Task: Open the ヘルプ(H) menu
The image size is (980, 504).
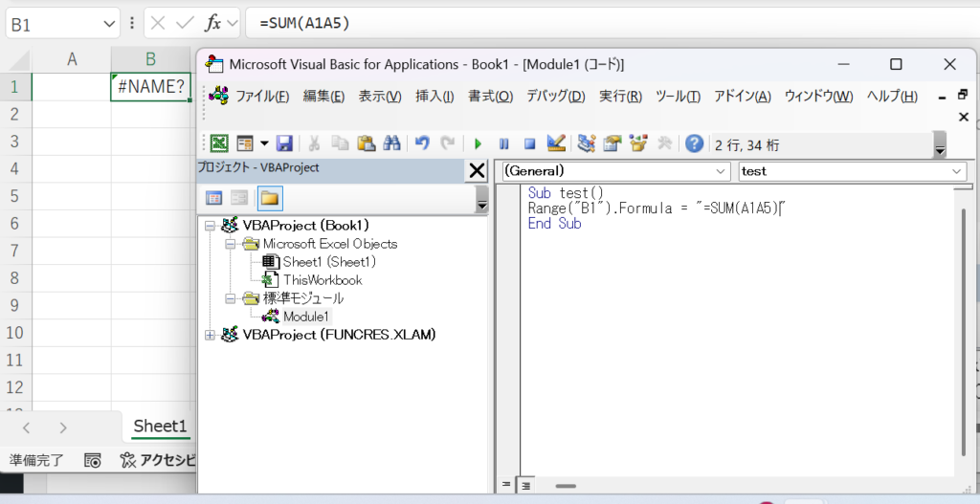Action: 892,97
